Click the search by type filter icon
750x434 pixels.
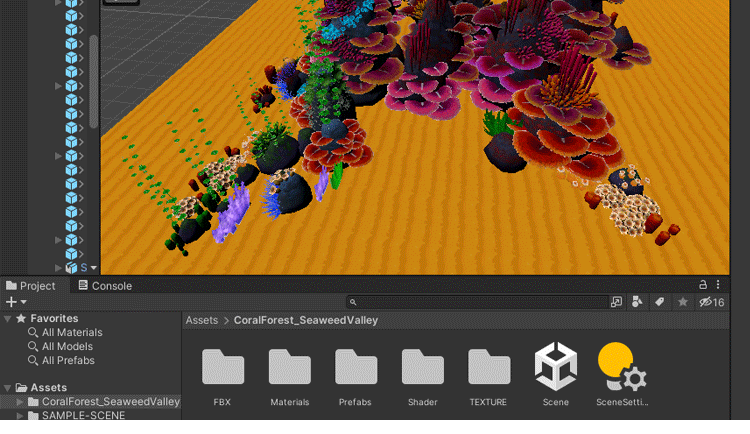pyautogui.click(x=637, y=302)
